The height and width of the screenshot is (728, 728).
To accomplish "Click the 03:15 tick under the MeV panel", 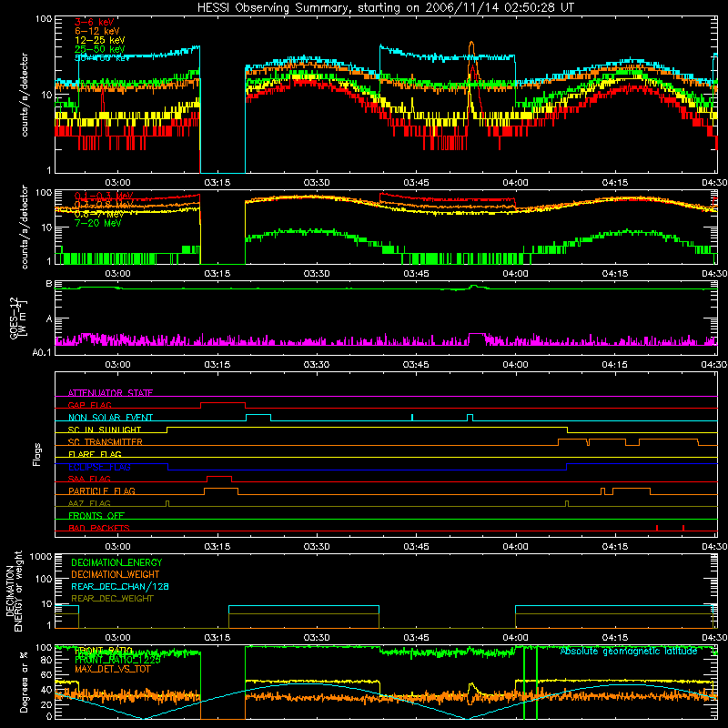I will (217, 274).
